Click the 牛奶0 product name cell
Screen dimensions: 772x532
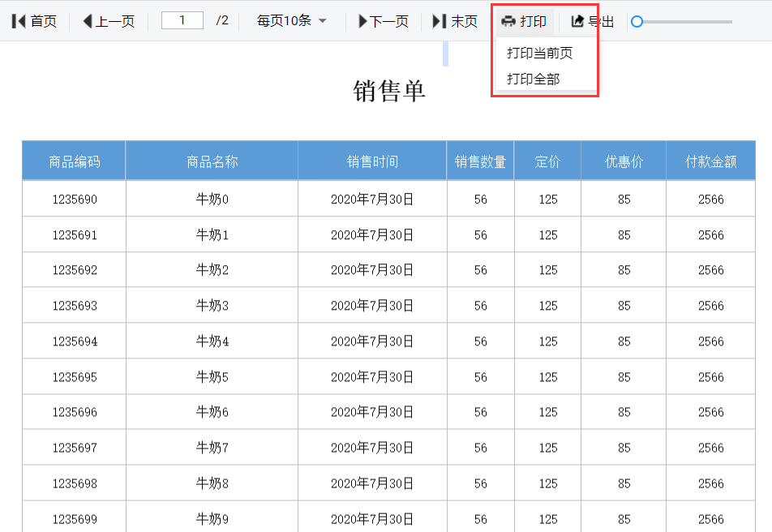(212, 199)
